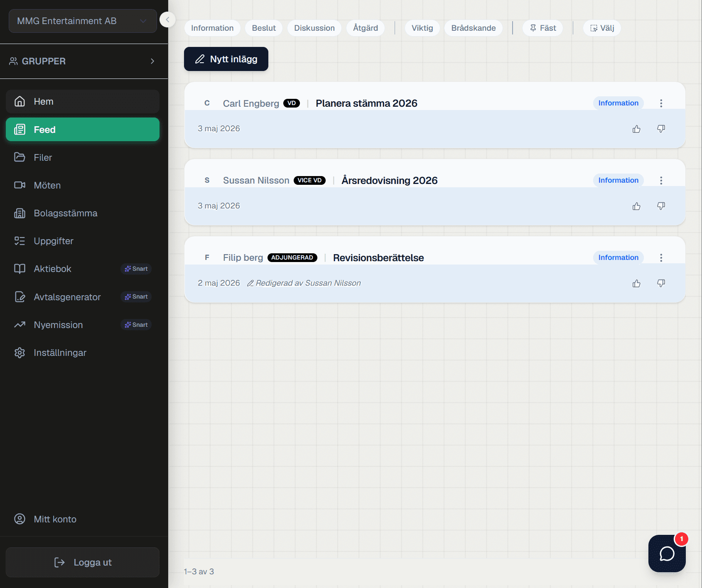Open the more options menu for Planera stämma 2026

coord(661,103)
